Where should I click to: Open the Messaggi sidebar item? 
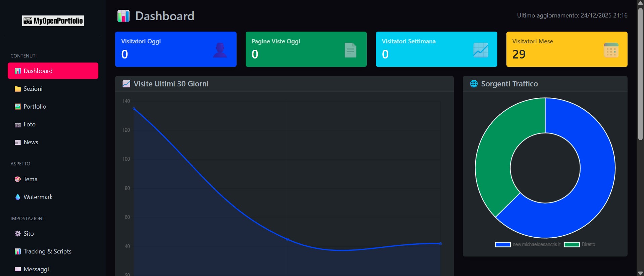pos(53,269)
